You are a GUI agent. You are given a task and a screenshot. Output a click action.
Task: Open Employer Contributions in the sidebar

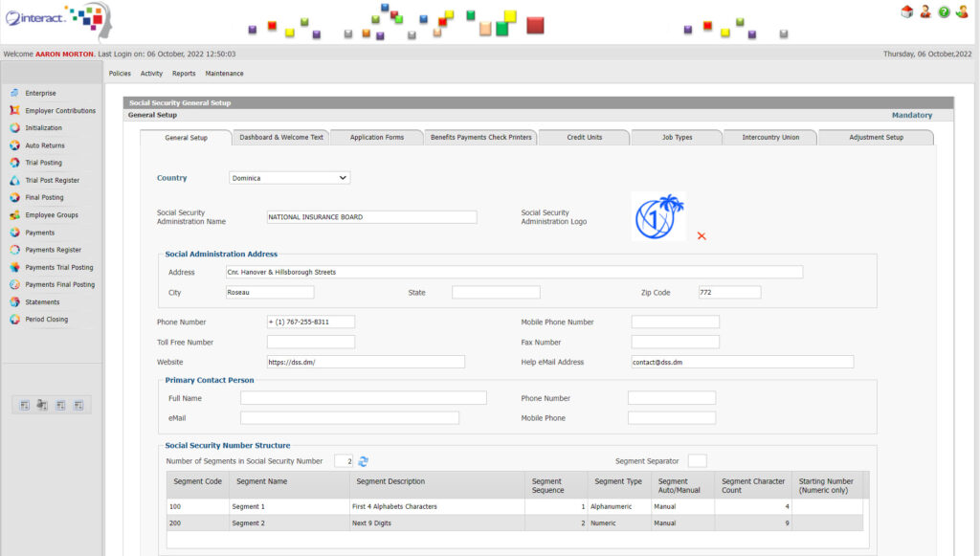click(x=60, y=111)
